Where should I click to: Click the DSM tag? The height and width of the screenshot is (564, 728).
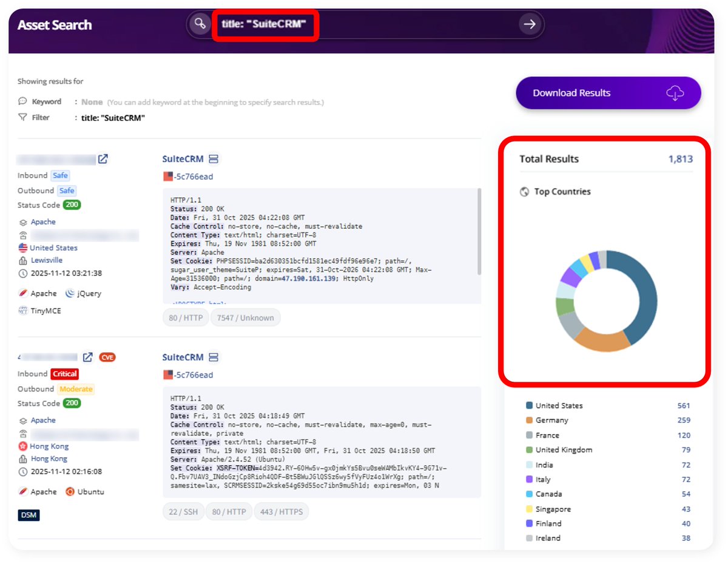click(x=29, y=515)
